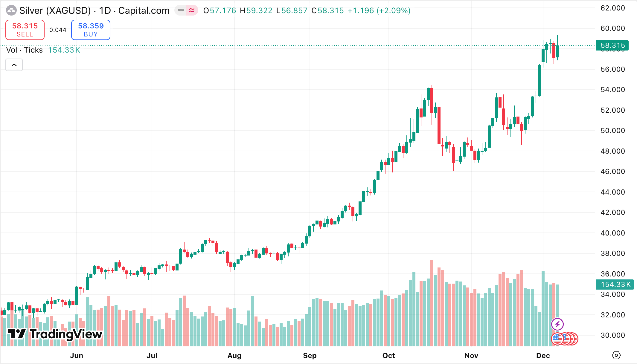
Task: Click the green 58.315 current price label
Action: coord(612,45)
